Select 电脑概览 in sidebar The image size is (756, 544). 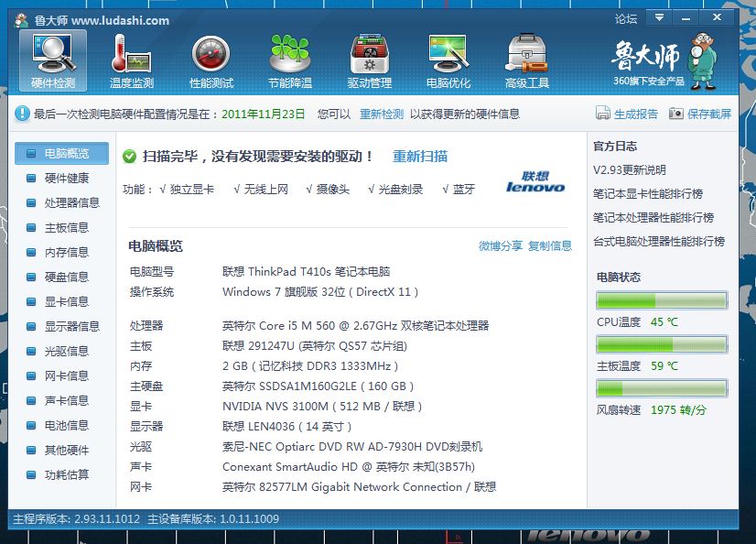pyautogui.click(x=61, y=153)
